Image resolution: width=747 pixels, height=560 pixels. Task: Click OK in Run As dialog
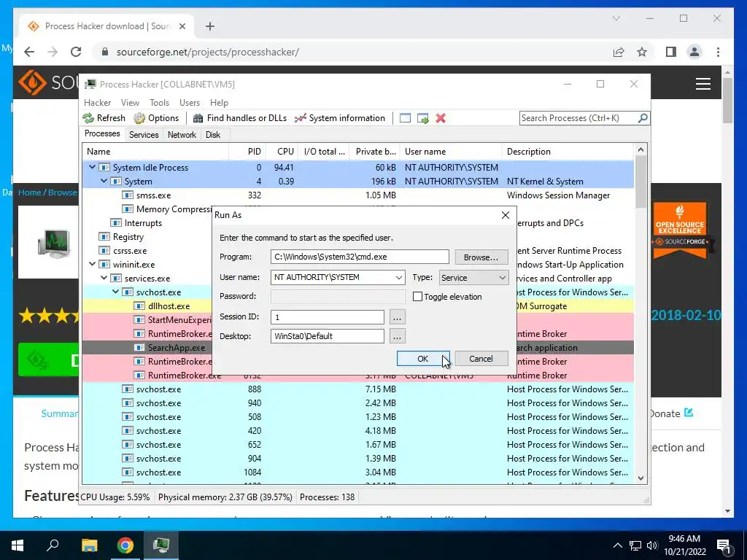(x=422, y=359)
